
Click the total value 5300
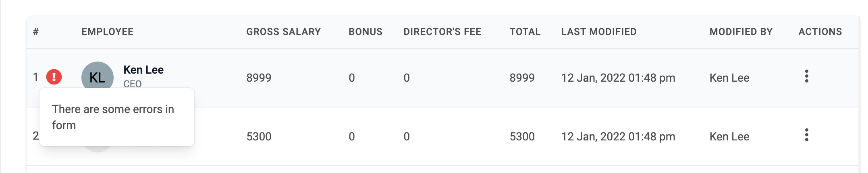coord(522,136)
